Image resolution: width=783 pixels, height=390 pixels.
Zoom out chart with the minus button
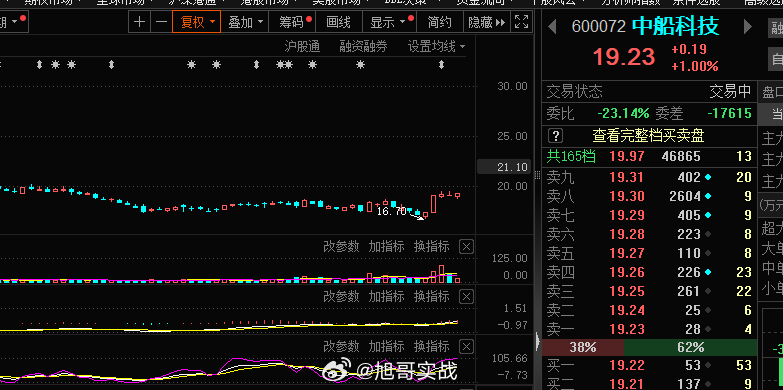click(161, 22)
